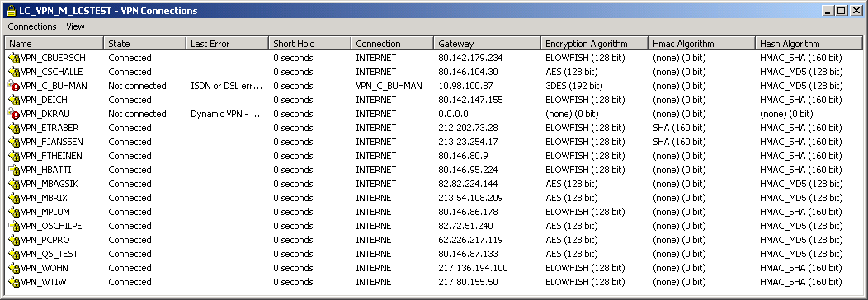Click the VPN_CBUERSCH connected lock icon
868x300 pixels.
coord(14,58)
